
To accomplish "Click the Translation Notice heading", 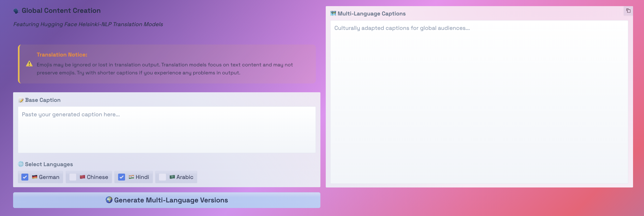I will (62, 55).
